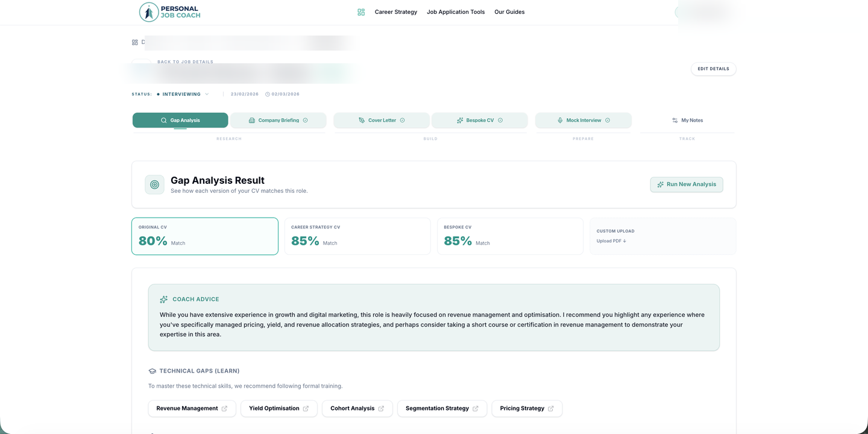The height and width of the screenshot is (434, 868).
Task: Click the target icon beside Gap Analysis Result
Action: [x=154, y=184]
